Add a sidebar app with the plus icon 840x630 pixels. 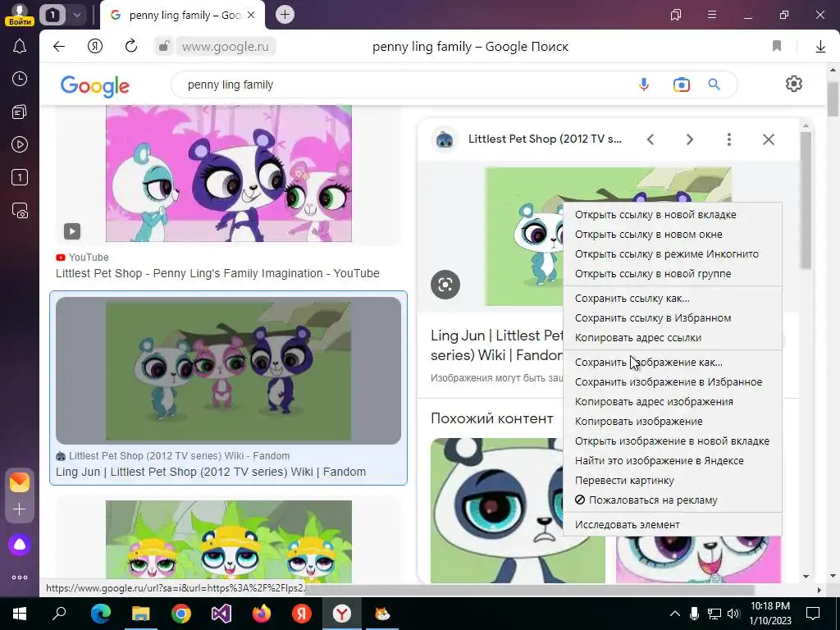(x=20, y=509)
